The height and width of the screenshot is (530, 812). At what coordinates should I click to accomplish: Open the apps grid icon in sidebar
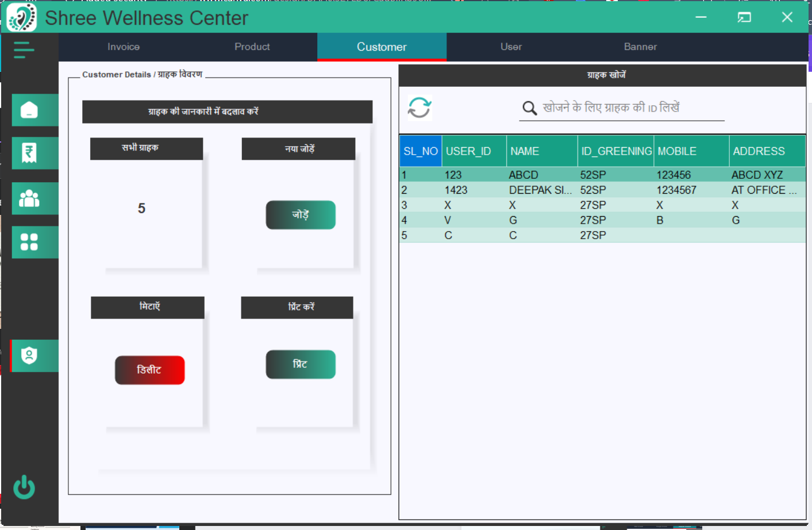(34, 242)
